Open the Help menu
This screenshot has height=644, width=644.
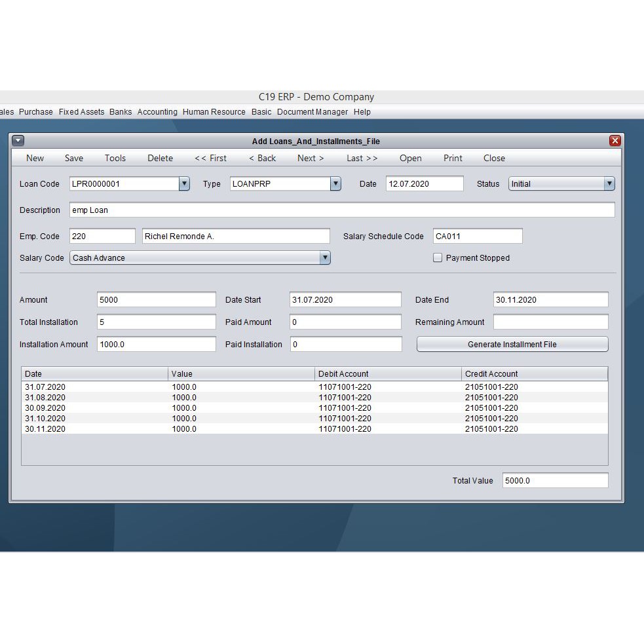coord(362,112)
